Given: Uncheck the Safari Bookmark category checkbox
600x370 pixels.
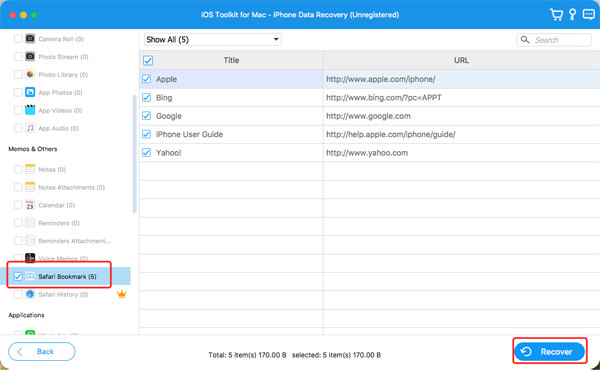Looking at the screenshot, I should pos(18,276).
